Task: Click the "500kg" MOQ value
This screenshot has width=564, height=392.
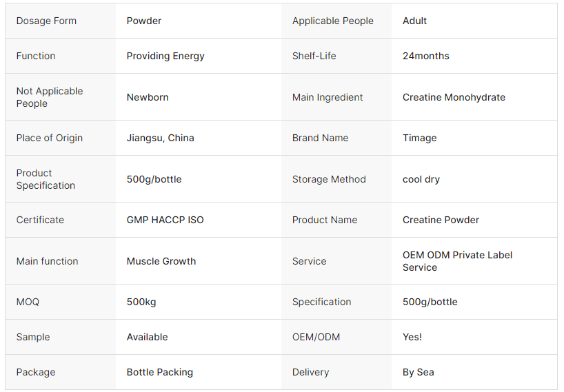Action: [141, 302]
